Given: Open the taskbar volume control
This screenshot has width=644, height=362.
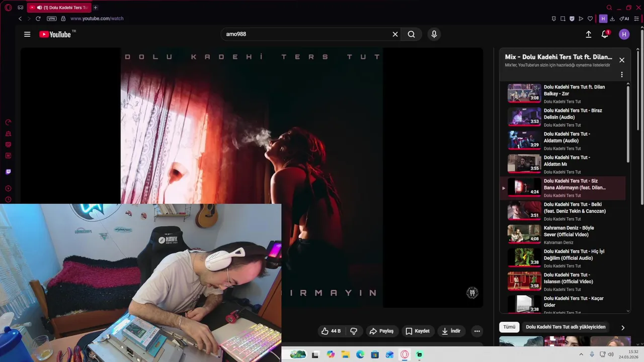Looking at the screenshot, I should [611, 354].
